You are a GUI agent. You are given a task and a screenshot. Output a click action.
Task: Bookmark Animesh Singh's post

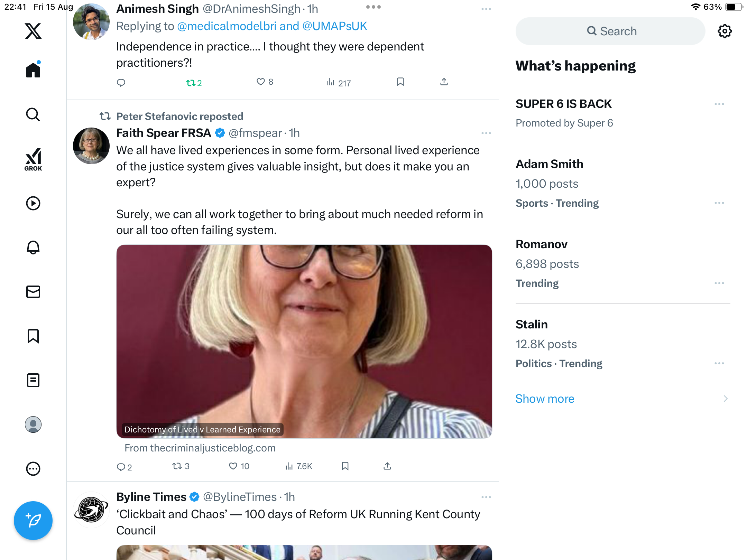pos(400,82)
